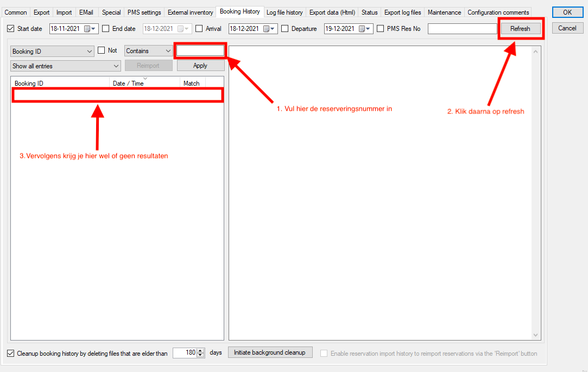
Task: Click the Refresh button
Action: click(521, 29)
